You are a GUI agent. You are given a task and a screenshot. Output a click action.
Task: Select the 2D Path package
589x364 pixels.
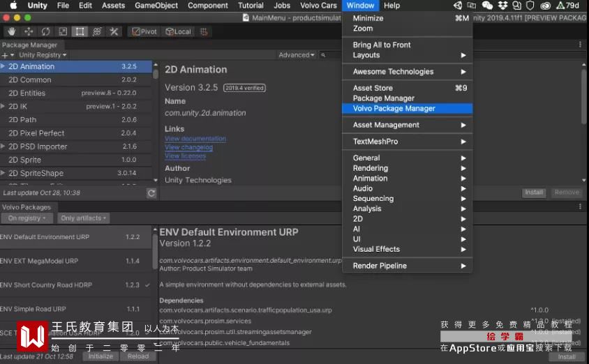(76, 120)
